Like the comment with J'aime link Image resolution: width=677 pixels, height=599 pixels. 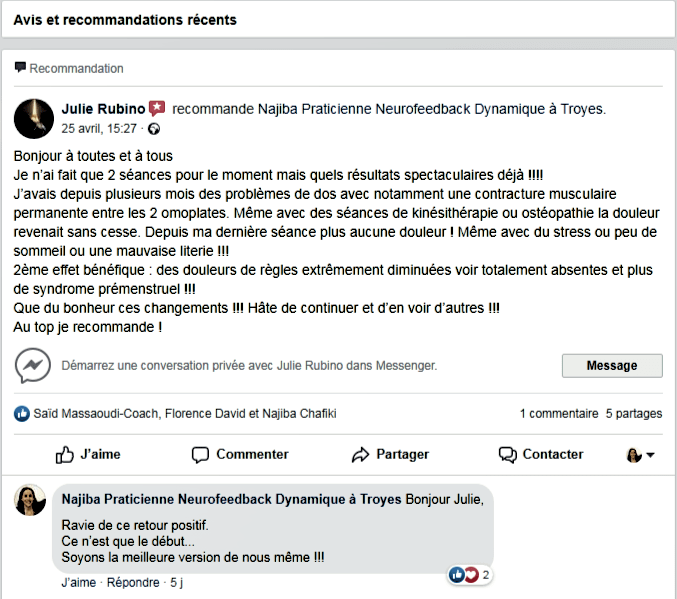click(x=78, y=582)
